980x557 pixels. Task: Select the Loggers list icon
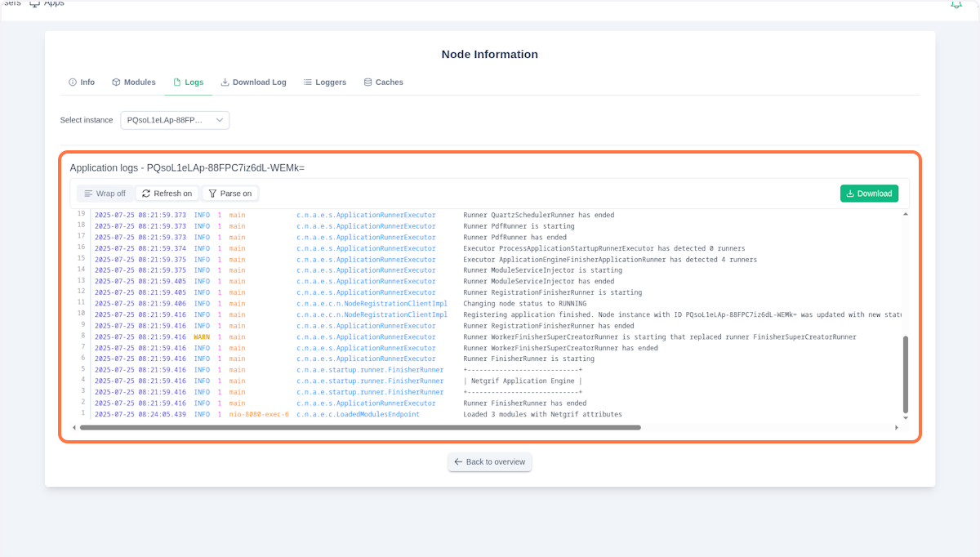click(x=307, y=82)
